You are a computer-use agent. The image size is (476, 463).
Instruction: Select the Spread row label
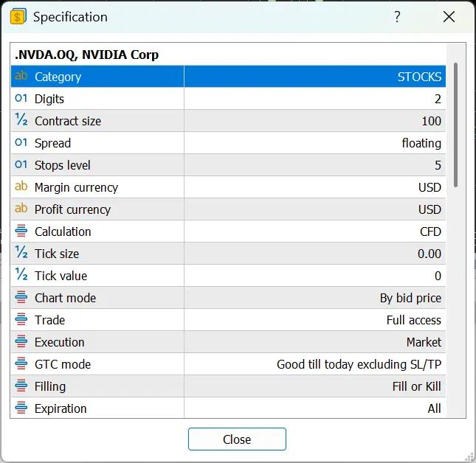52,144
